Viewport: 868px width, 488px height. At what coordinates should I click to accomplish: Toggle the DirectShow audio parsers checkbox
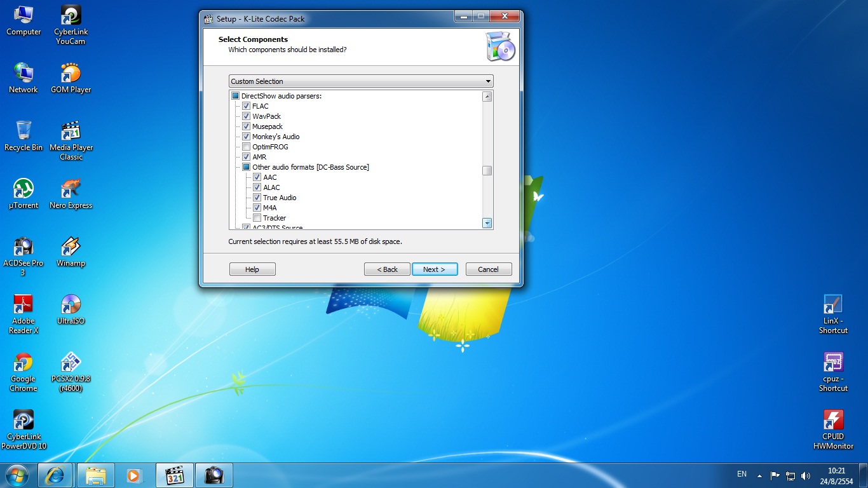[235, 96]
